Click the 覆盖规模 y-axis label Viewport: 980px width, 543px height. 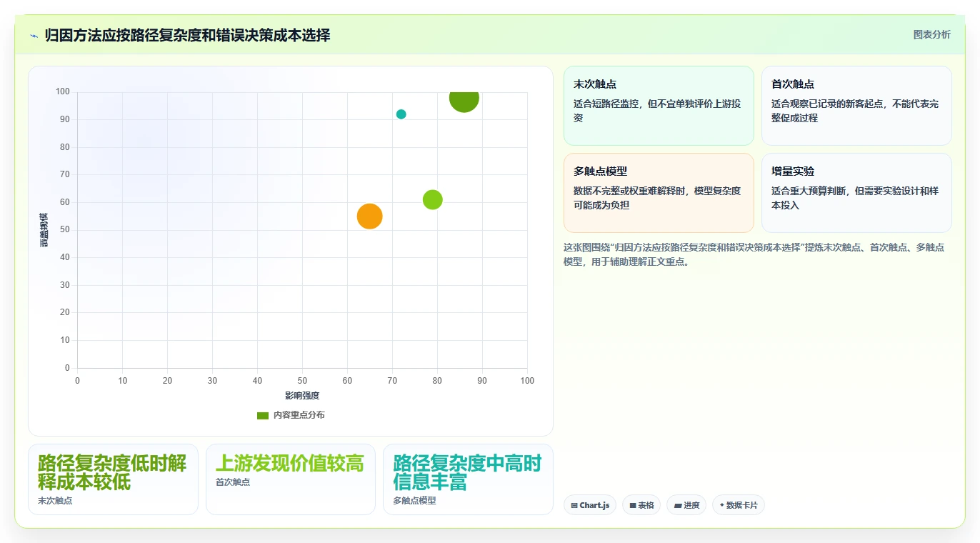click(x=44, y=230)
